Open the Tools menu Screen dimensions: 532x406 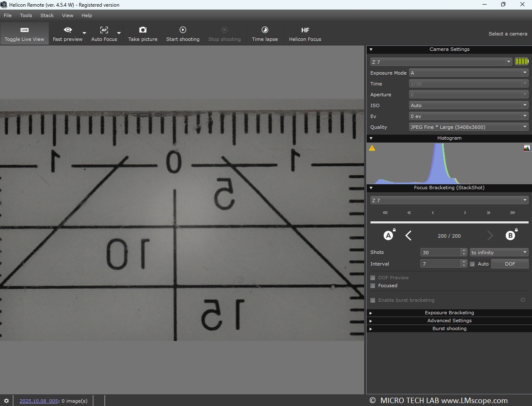26,15
